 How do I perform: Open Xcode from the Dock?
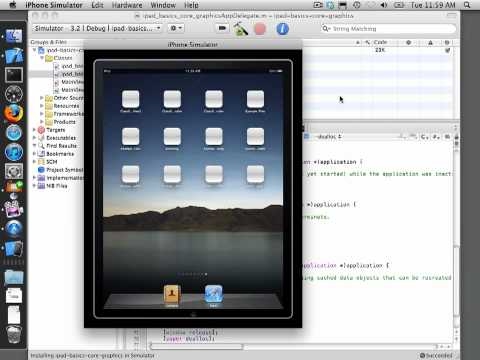13,55
